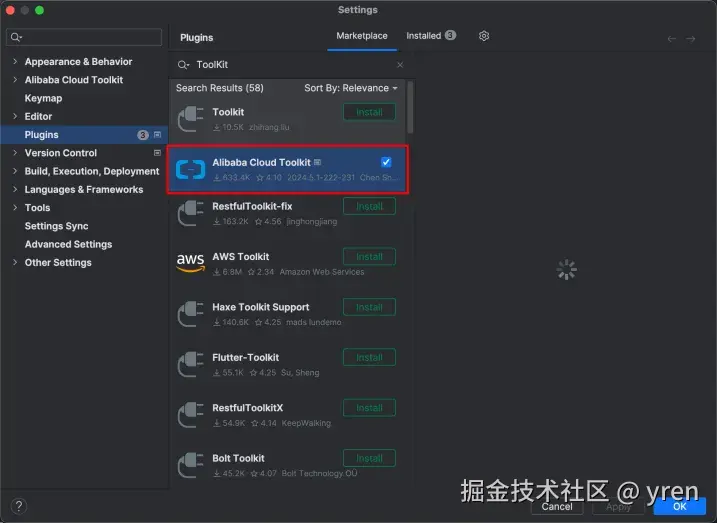Select the RestfulToolkit-fix plugin title
717x523 pixels.
[x=252, y=206]
